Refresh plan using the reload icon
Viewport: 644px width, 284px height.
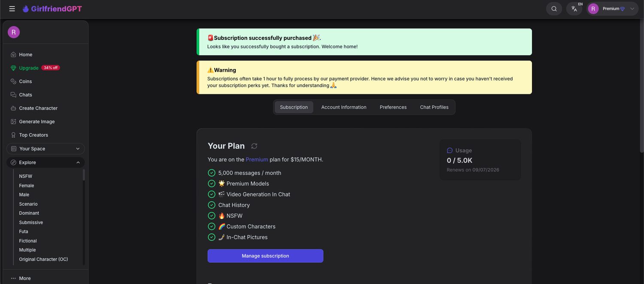point(254,146)
